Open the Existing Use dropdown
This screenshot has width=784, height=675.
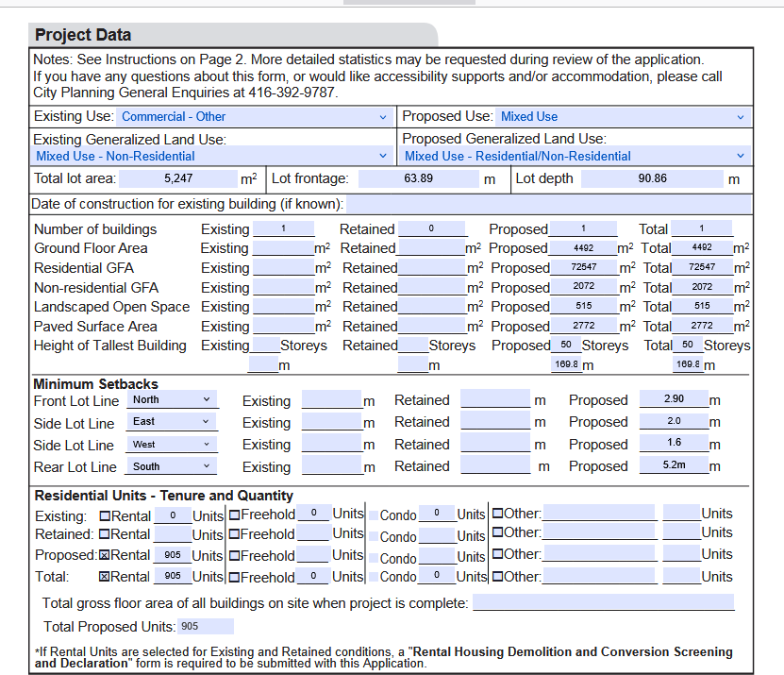coord(253,117)
